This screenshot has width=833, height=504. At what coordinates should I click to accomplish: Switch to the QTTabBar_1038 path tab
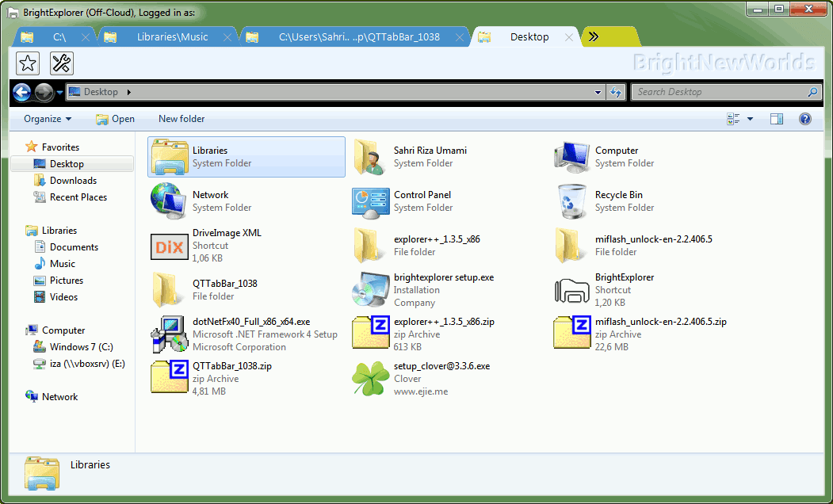356,36
